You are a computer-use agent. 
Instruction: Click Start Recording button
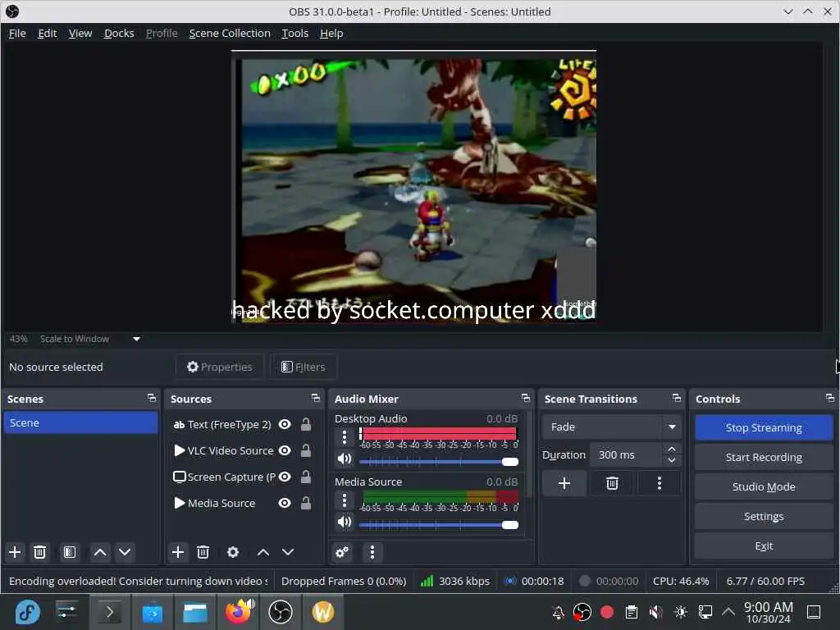point(764,457)
